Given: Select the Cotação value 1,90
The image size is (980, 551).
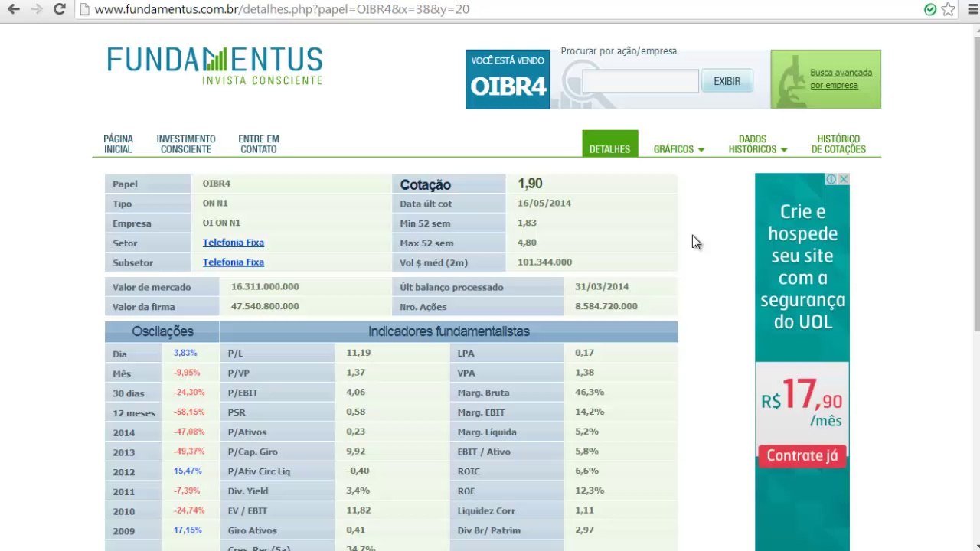Looking at the screenshot, I should (x=530, y=184).
